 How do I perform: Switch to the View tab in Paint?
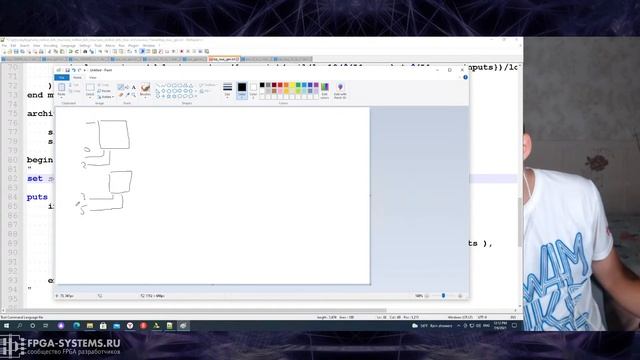pos(93,78)
